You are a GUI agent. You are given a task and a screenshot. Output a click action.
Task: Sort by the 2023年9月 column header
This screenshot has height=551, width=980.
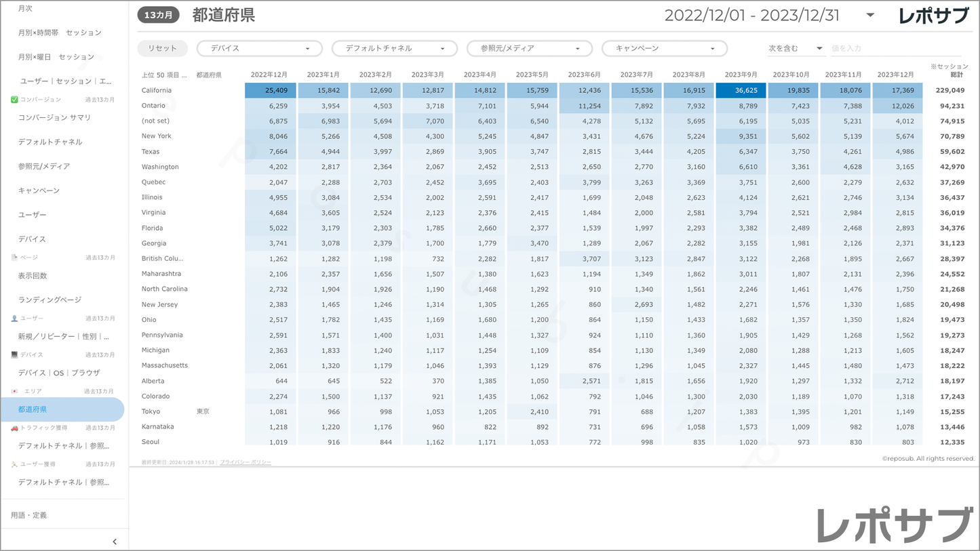(x=741, y=75)
